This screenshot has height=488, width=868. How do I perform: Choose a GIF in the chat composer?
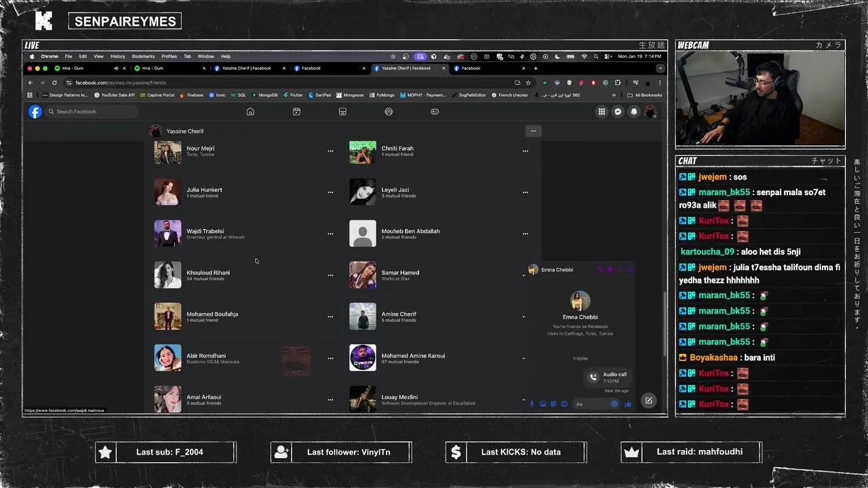click(x=564, y=404)
